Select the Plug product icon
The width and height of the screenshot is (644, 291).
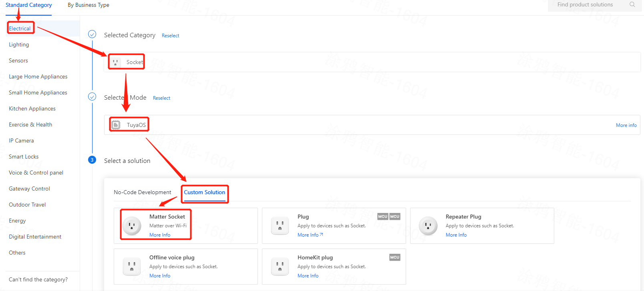[280, 226]
